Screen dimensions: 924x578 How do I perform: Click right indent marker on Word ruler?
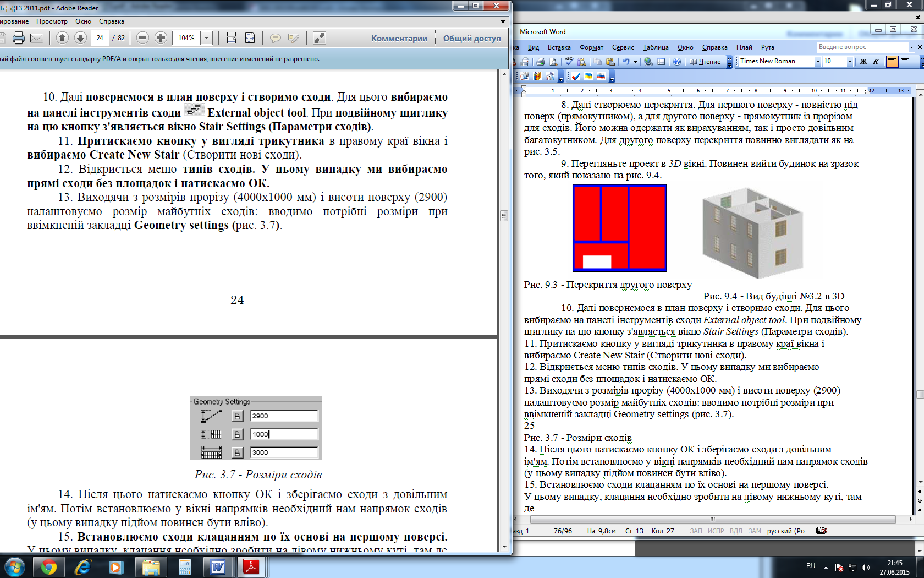(x=867, y=92)
